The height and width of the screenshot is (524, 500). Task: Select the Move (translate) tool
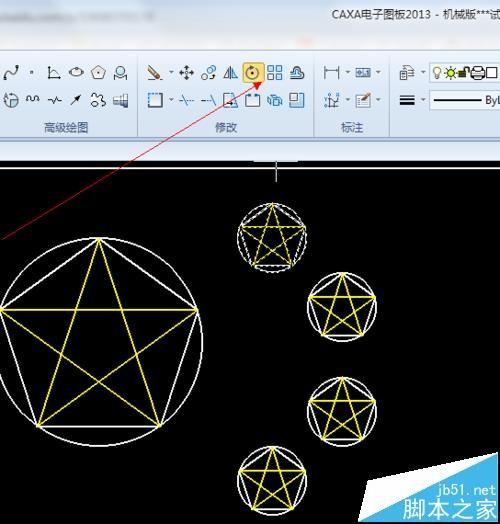click(x=186, y=73)
